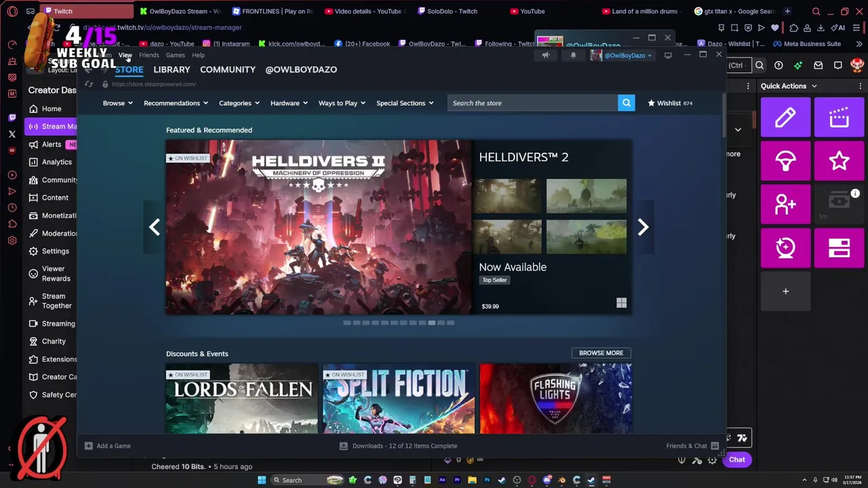Click the parachute Raid quick action
Viewport: 868px width, 488px height.
pos(785,161)
